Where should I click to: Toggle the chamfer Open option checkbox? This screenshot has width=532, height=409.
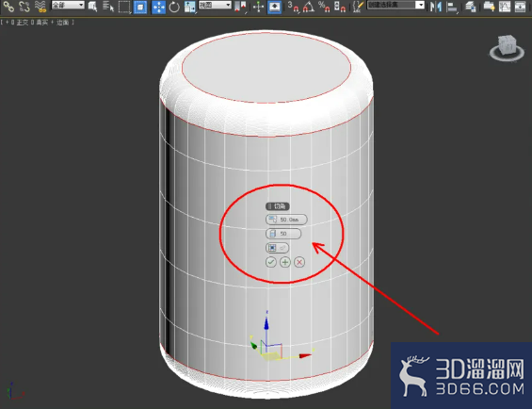click(277, 248)
